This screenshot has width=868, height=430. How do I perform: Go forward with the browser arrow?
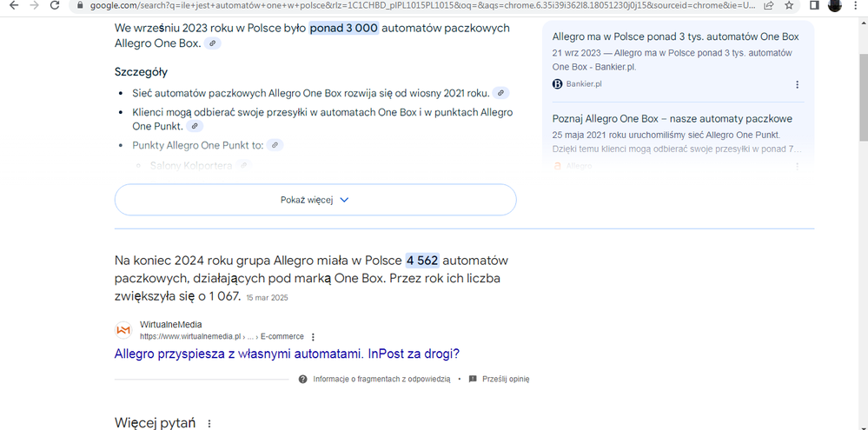(35, 5)
